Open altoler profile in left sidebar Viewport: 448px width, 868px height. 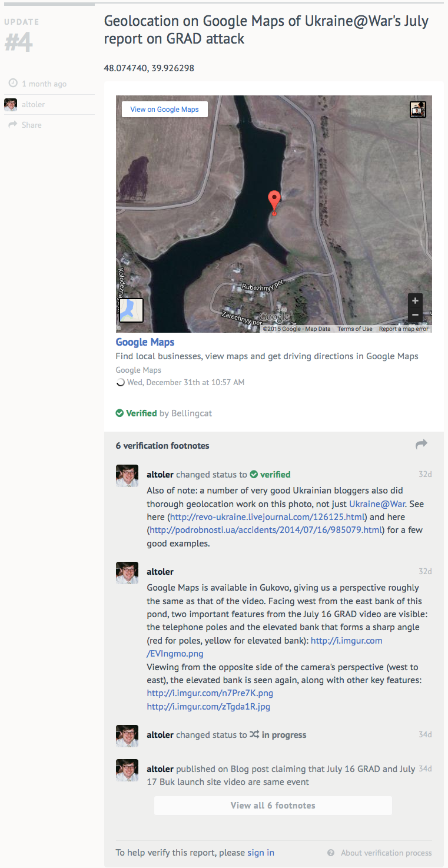(34, 104)
